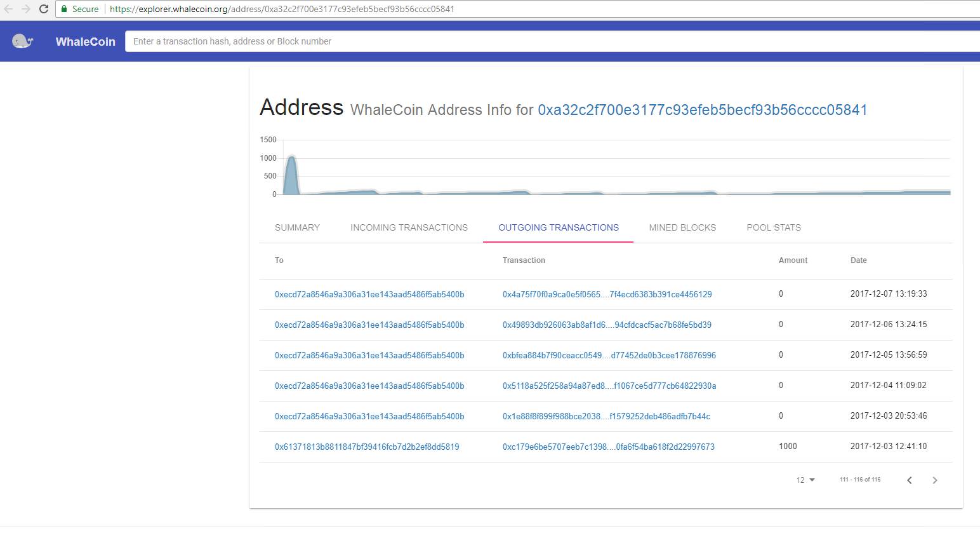Screen dimensions: 980x533
Task: Open recipient address in 2017-12-03 20:53:46 row
Action: click(x=369, y=416)
